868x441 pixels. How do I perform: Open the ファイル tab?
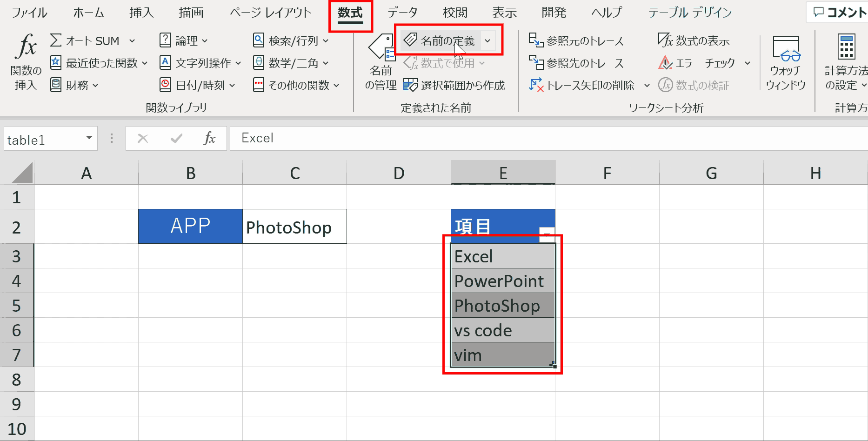click(x=29, y=13)
